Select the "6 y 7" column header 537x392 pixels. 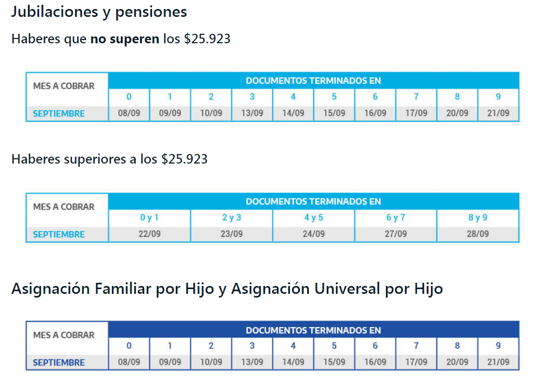(395, 218)
